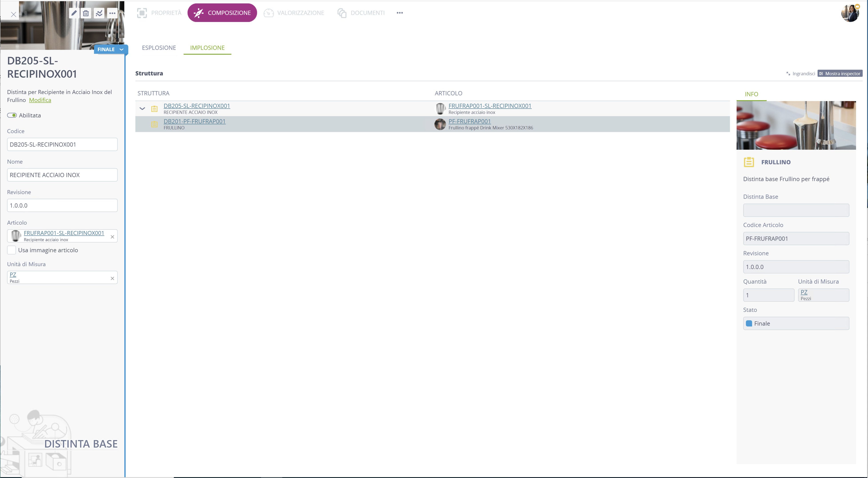The image size is (868, 478).
Task: Click the user profile avatar
Action: coord(850,13)
